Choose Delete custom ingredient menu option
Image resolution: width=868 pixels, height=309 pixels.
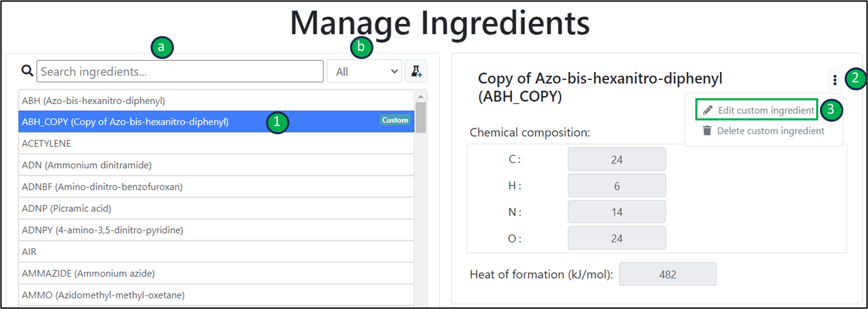click(770, 131)
